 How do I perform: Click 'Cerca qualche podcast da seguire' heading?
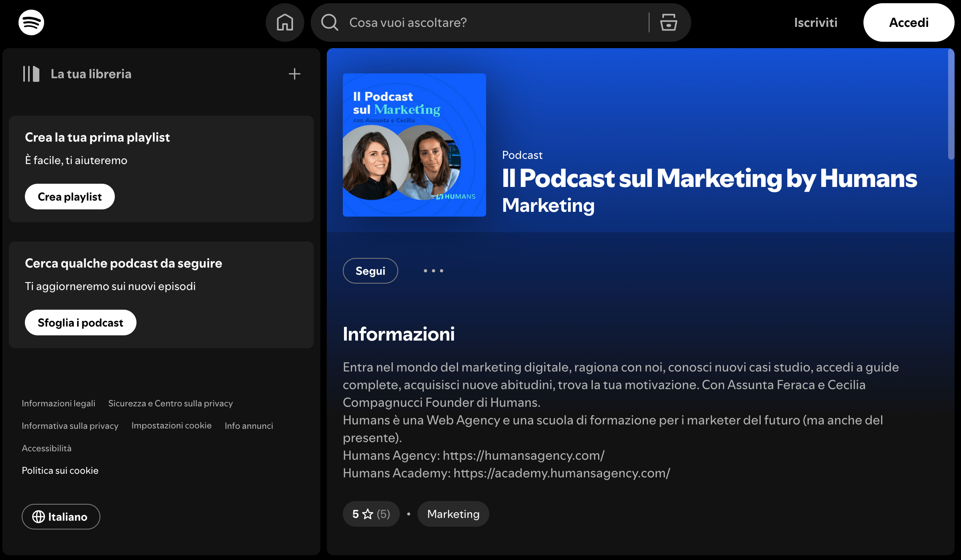pos(123,263)
